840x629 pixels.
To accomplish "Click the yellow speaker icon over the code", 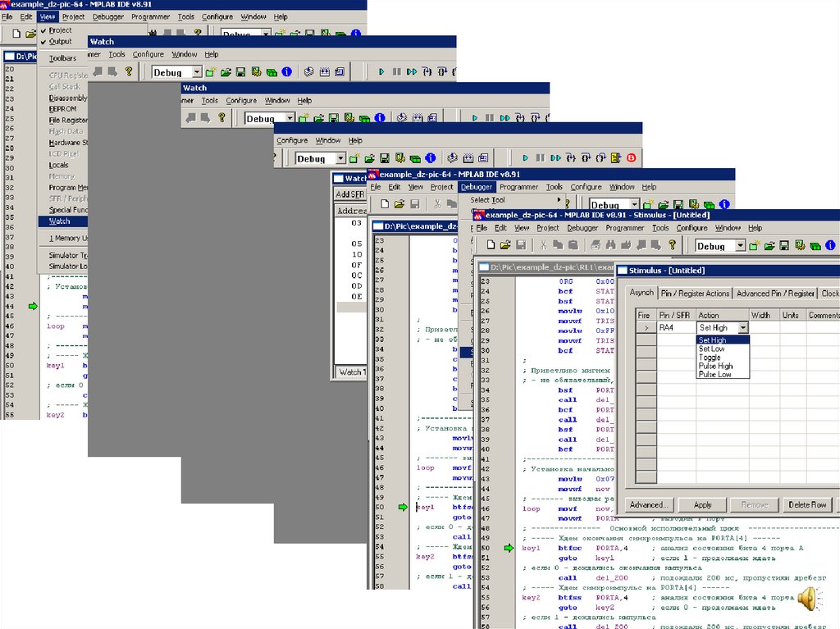I will (x=810, y=598).
